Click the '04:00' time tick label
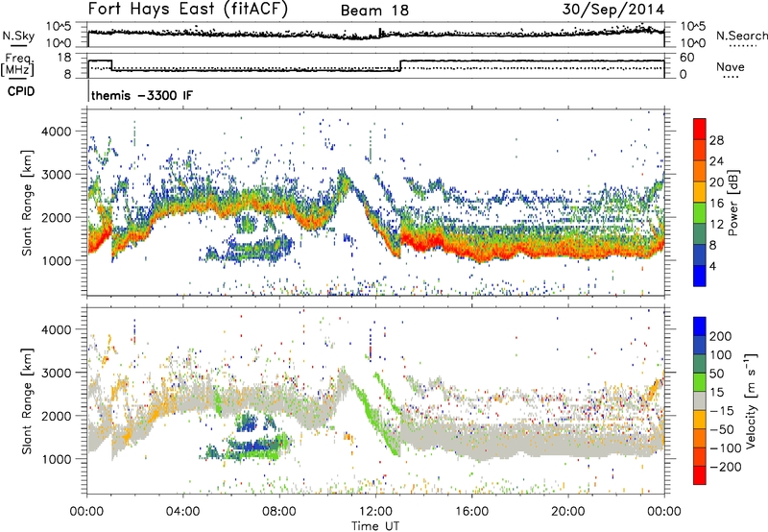 [x=182, y=512]
